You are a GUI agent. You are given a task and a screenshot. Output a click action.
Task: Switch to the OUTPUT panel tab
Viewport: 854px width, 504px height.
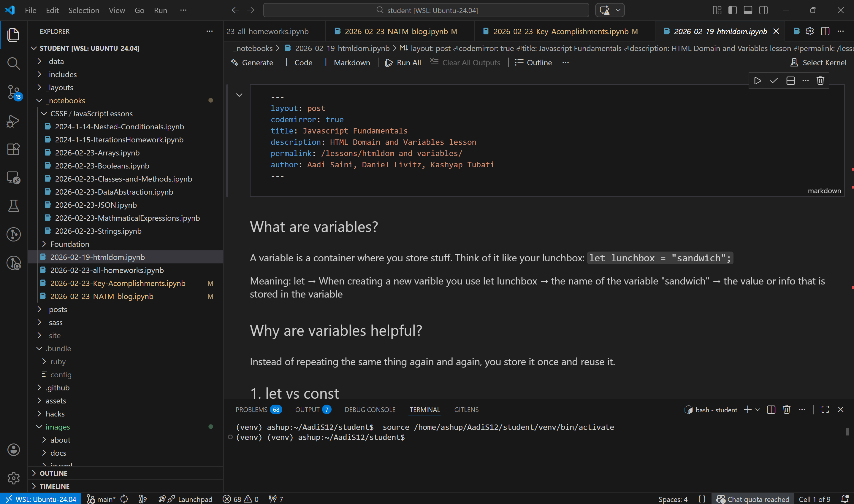[313, 410]
